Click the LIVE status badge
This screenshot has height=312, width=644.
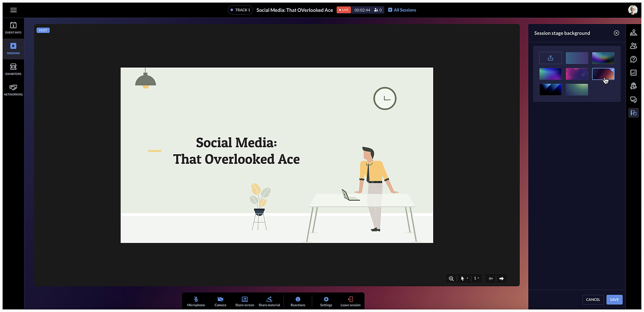click(343, 10)
